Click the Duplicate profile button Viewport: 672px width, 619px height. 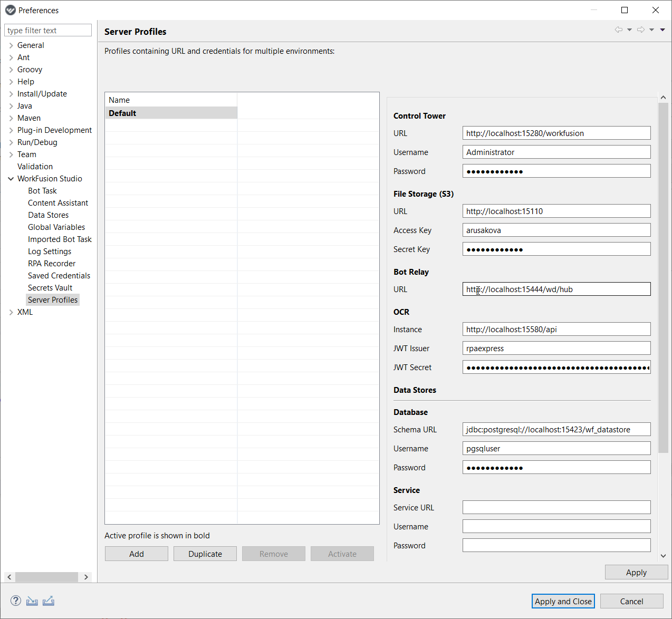tap(205, 554)
